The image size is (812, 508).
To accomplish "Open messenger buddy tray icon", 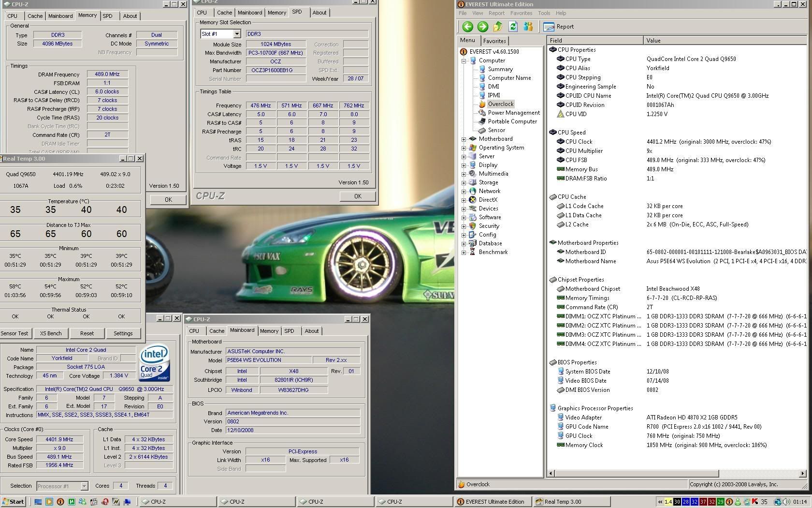I will coord(738,502).
